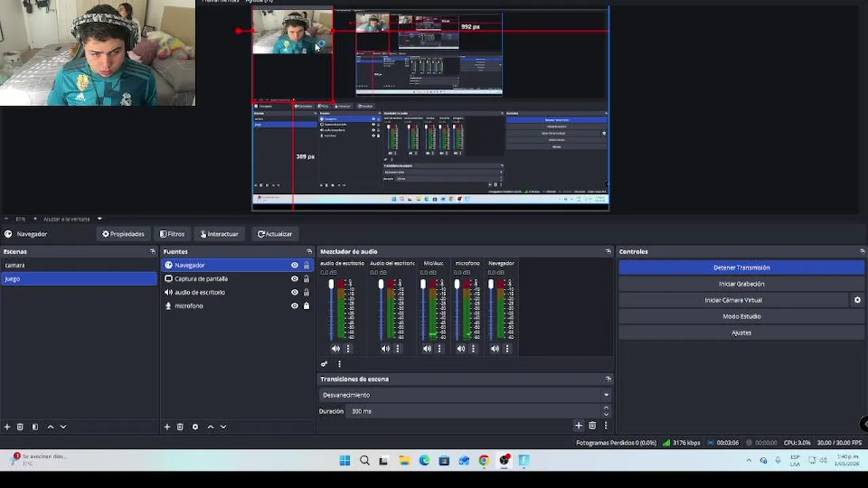Move source up arrow in Fuentes panel
Viewport: 868px width, 488px height.
(x=210, y=427)
